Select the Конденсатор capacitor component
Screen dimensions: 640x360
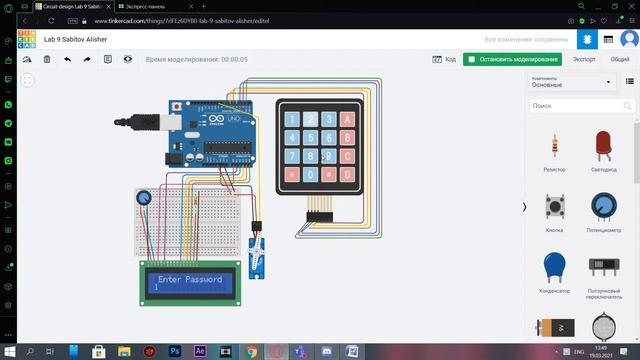554,273
